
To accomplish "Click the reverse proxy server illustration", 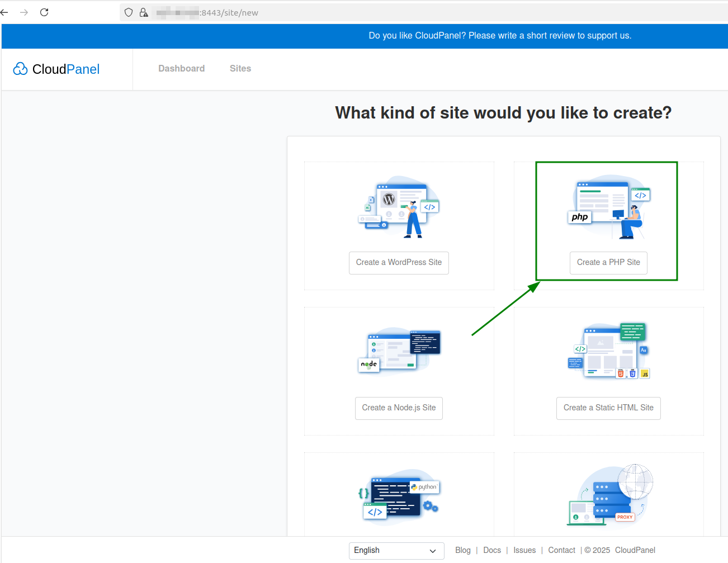I will point(610,495).
